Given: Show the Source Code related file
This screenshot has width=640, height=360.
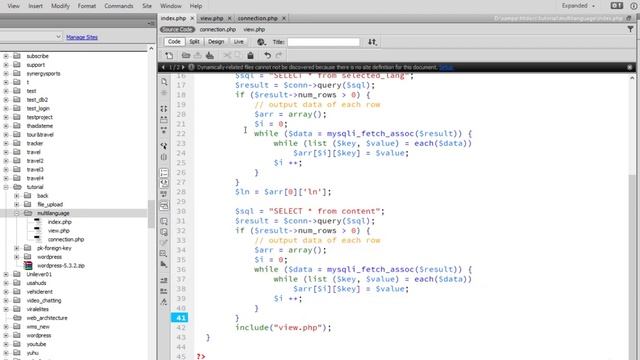Looking at the screenshot, I should point(177,29).
